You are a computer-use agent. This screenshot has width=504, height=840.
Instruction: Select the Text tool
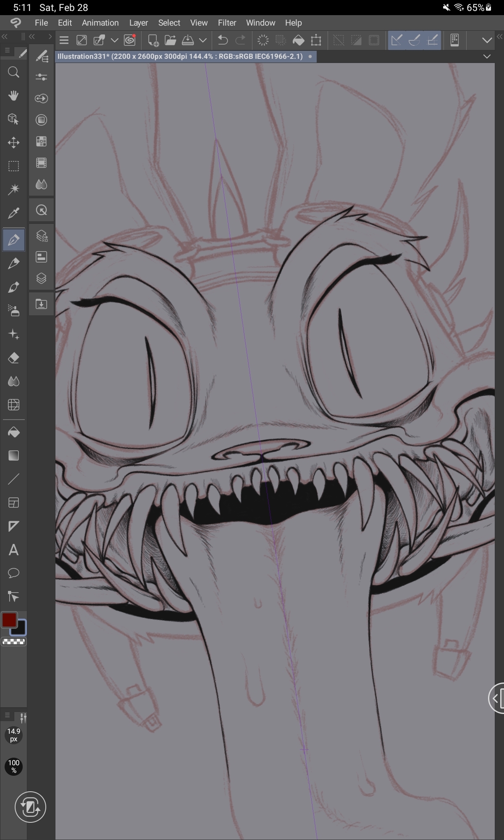coord(13,550)
